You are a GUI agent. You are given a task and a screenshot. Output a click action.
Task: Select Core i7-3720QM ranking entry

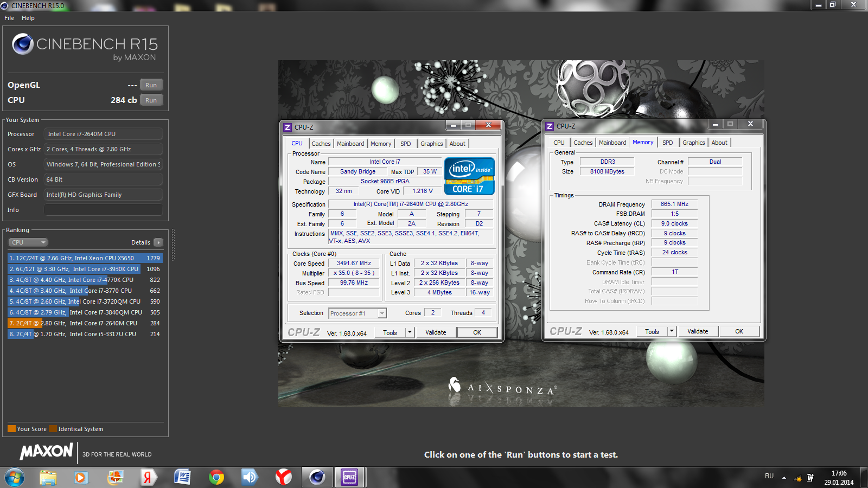click(x=85, y=301)
